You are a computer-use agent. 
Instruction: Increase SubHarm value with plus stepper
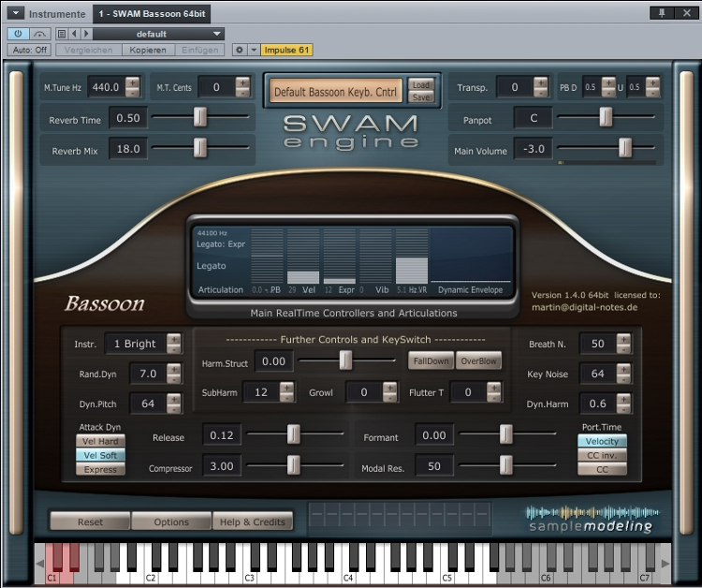(286, 388)
